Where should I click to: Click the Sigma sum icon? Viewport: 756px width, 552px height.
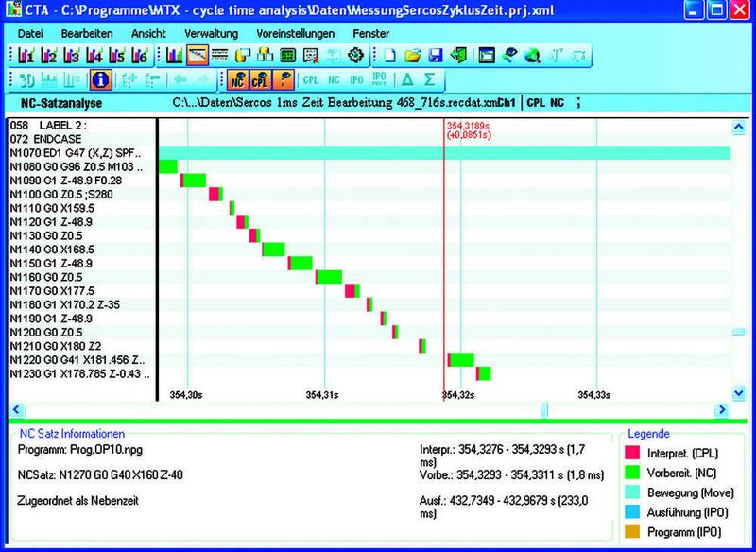pyautogui.click(x=430, y=79)
